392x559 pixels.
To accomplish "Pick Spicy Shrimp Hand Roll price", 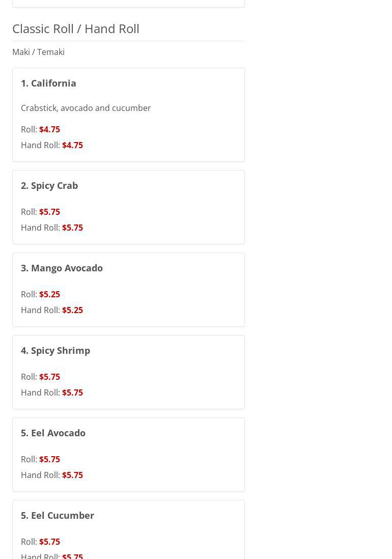I will pyautogui.click(x=72, y=393).
